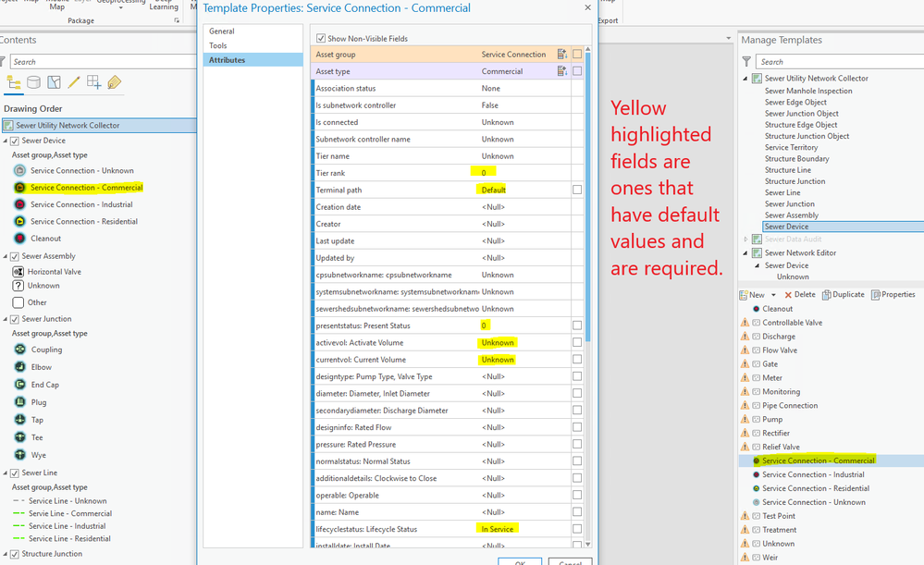This screenshot has height=565, width=924.
Task: Check the Terminal path row checkbox
Action: click(x=577, y=190)
